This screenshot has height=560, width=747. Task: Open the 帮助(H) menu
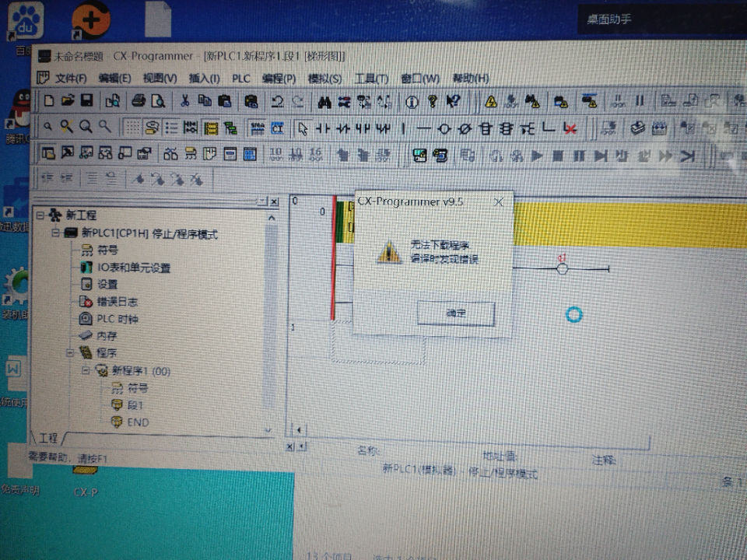tap(470, 78)
